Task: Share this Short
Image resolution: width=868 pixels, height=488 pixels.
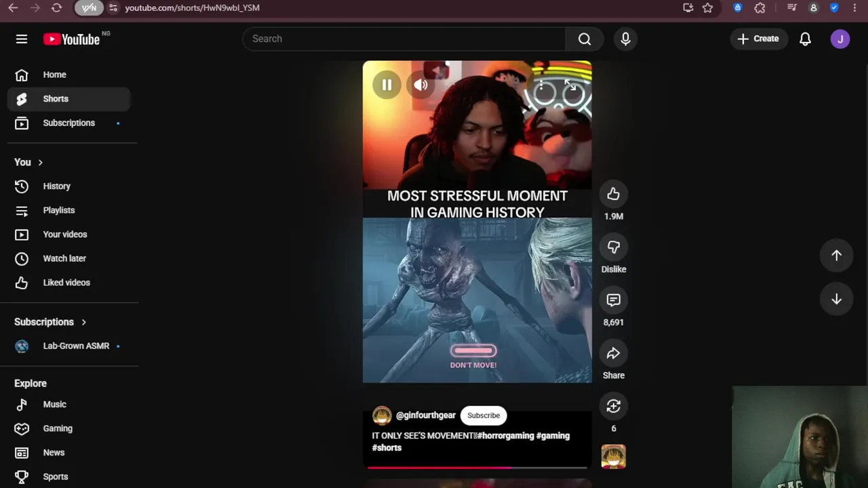Action: pyautogui.click(x=613, y=353)
